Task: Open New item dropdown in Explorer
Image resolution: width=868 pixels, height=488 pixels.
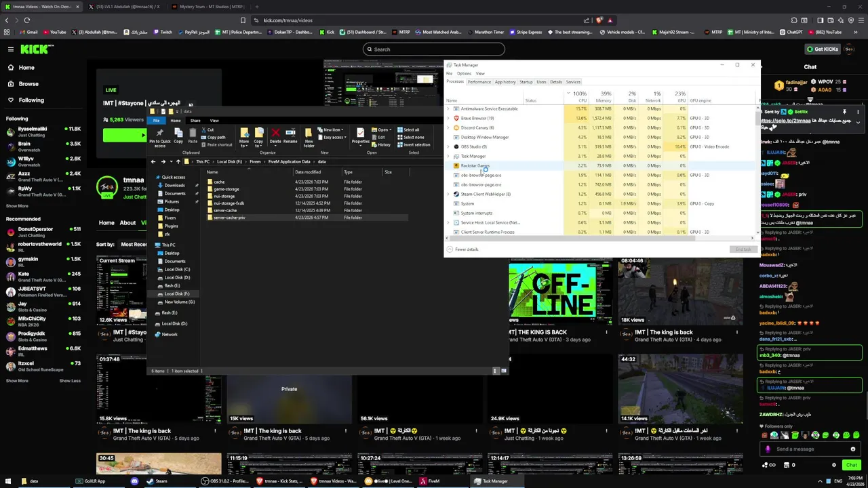Action: pos(332,129)
